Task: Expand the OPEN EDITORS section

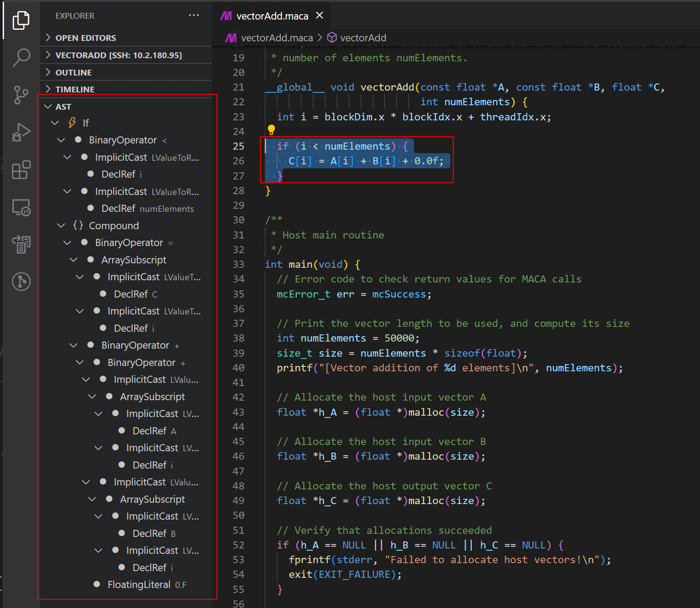Action: tap(85, 38)
